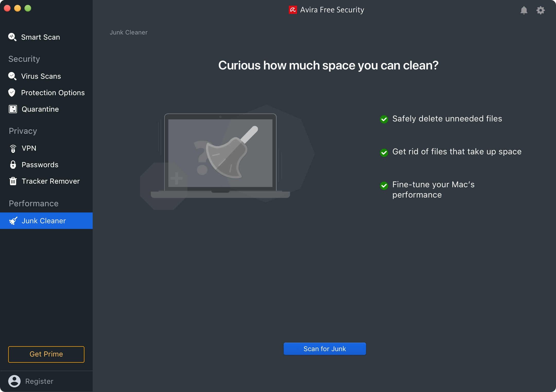The height and width of the screenshot is (392, 556).
Task: Click the Quarantine box icon
Action: point(13,109)
